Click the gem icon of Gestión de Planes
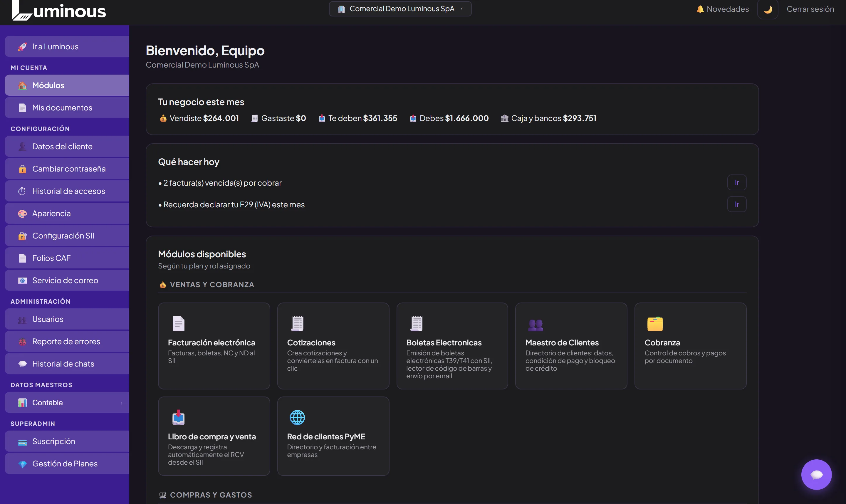This screenshot has width=846, height=504. (x=22, y=464)
